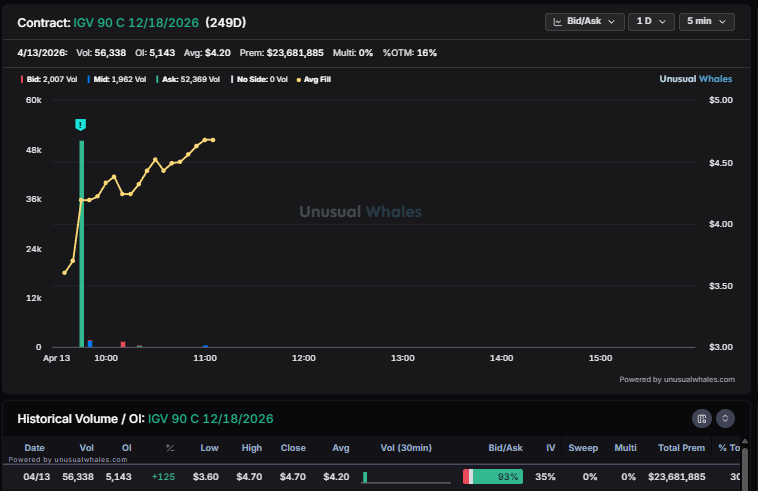Open the 1 D range dropdown
This screenshot has height=491, width=758.
[x=651, y=22]
